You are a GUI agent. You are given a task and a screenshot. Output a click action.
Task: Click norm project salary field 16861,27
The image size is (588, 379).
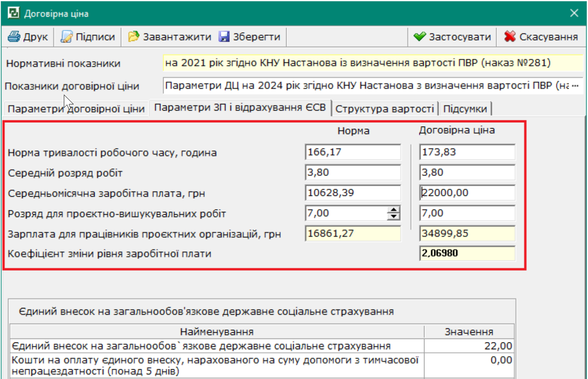pyautogui.click(x=353, y=233)
